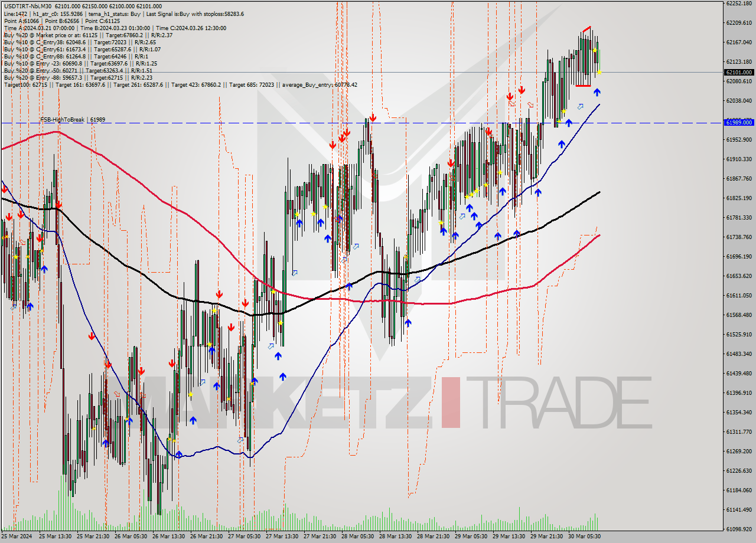Image resolution: width=756 pixels, height=543 pixels.
Task: Click the FSB-HighToBreak 61989 label
Action: pyautogui.click(x=73, y=120)
